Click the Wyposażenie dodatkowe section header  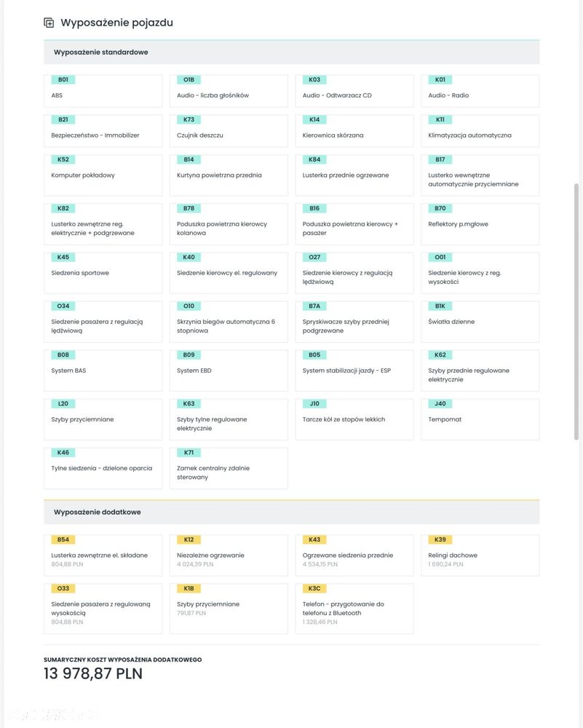click(x=291, y=512)
